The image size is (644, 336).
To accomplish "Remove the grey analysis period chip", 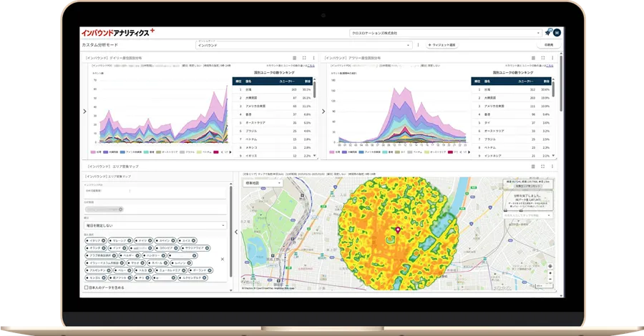I will click(x=121, y=209).
